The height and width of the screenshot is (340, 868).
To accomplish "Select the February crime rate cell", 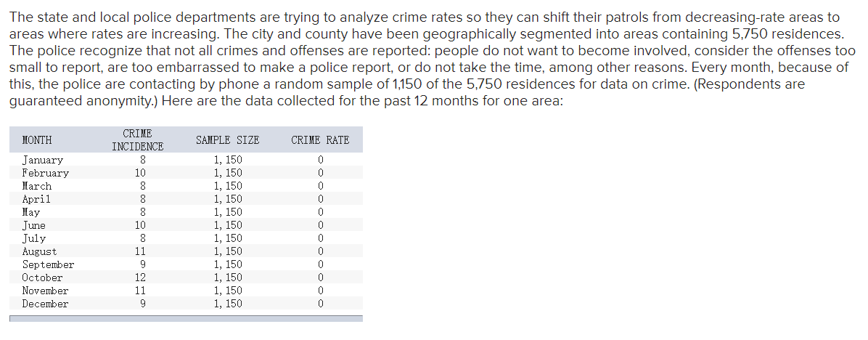I will 320,173.
